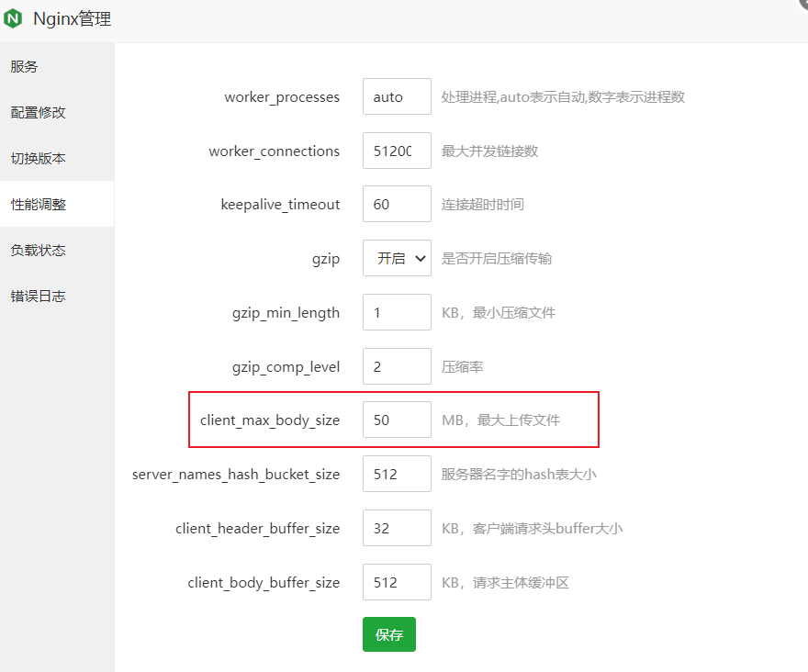The width and height of the screenshot is (808, 672).
Task: Open the 服务 sidebar tab
Action: 57,66
